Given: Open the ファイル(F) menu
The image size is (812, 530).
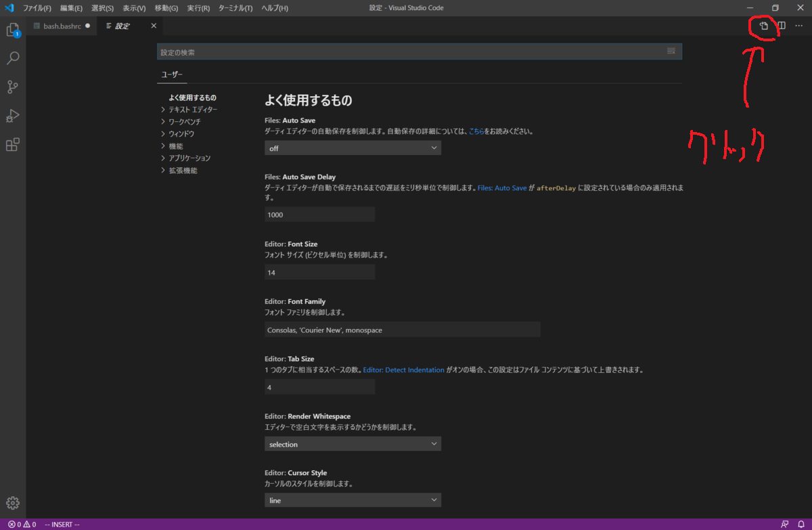Looking at the screenshot, I should [37, 8].
